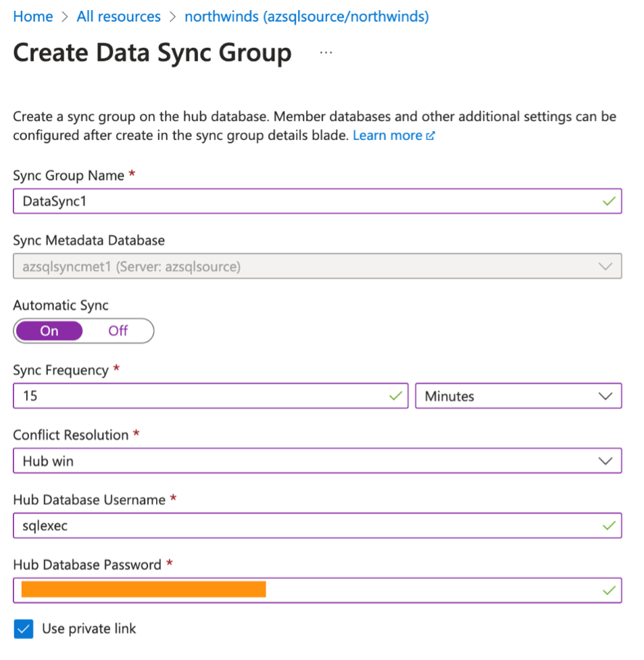Click the green checkmark in Hub Database Username field
Screen dimensions: 644x660
(608, 525)
